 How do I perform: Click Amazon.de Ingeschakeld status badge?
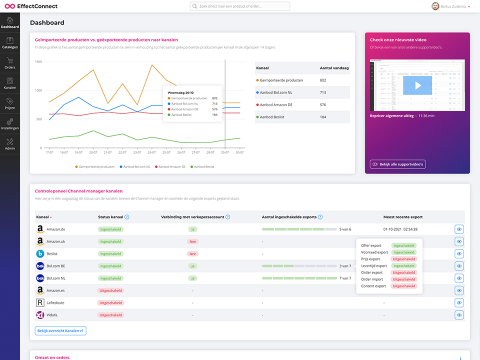click(111, 229)
